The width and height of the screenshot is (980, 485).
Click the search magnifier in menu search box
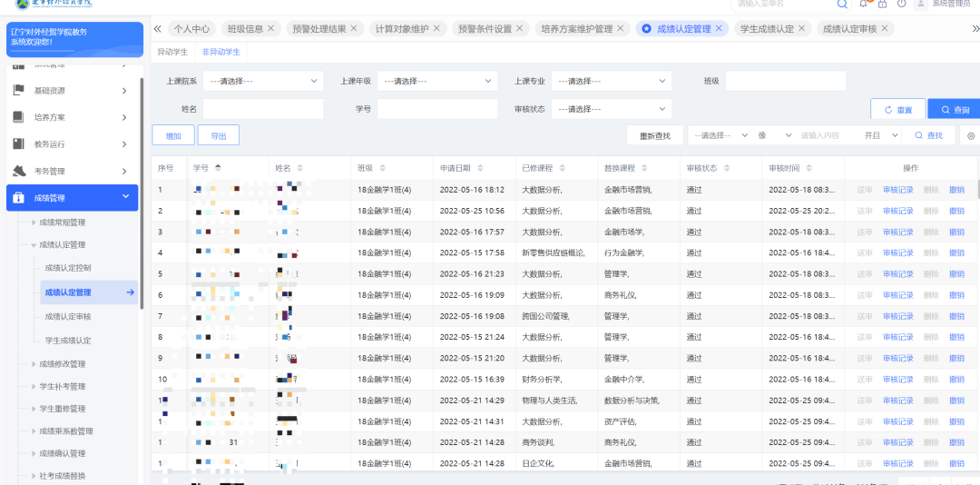coord(842,4)
